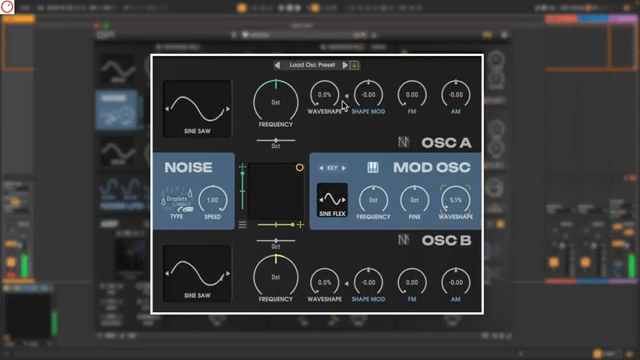Toggle the OSC B N icon

point(403,240)
